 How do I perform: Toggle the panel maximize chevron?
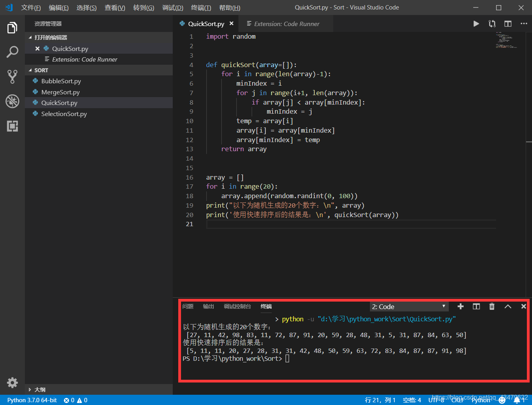(x=508, y=306)
